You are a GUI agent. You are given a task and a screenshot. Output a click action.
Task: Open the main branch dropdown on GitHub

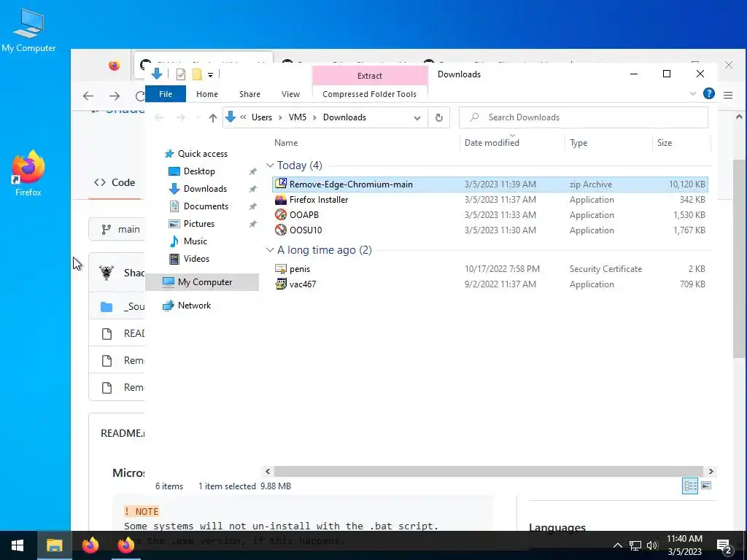(117, 230)
